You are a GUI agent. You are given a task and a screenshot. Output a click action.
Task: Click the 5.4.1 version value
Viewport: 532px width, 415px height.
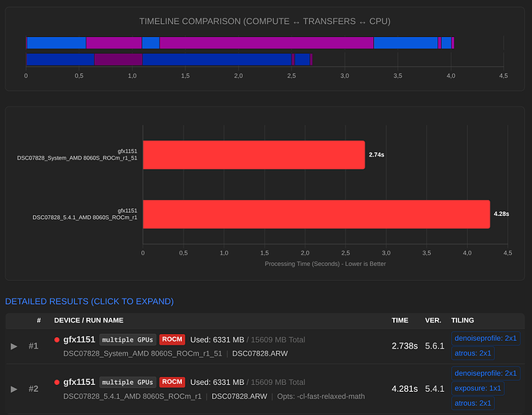[x=435, y=389]
